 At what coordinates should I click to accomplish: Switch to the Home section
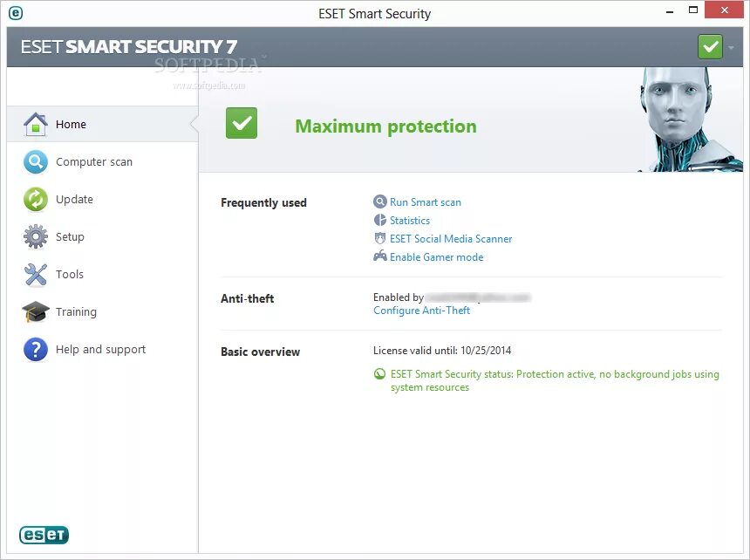pos(71,124)
